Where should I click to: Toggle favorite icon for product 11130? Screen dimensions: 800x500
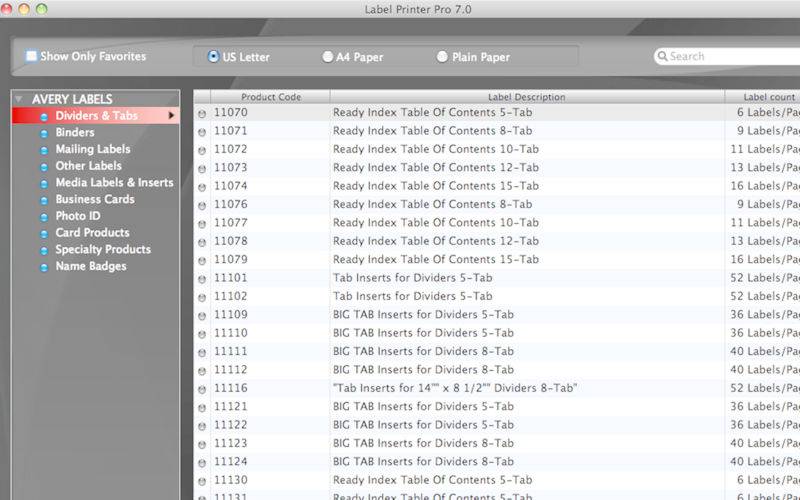click(202, 481)
